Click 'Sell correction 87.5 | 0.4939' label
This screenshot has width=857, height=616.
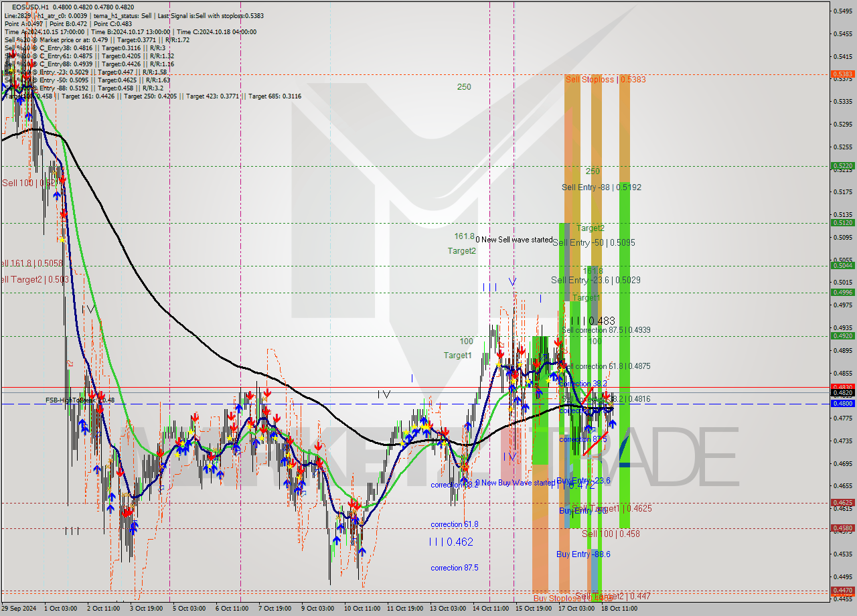[606, 330]
